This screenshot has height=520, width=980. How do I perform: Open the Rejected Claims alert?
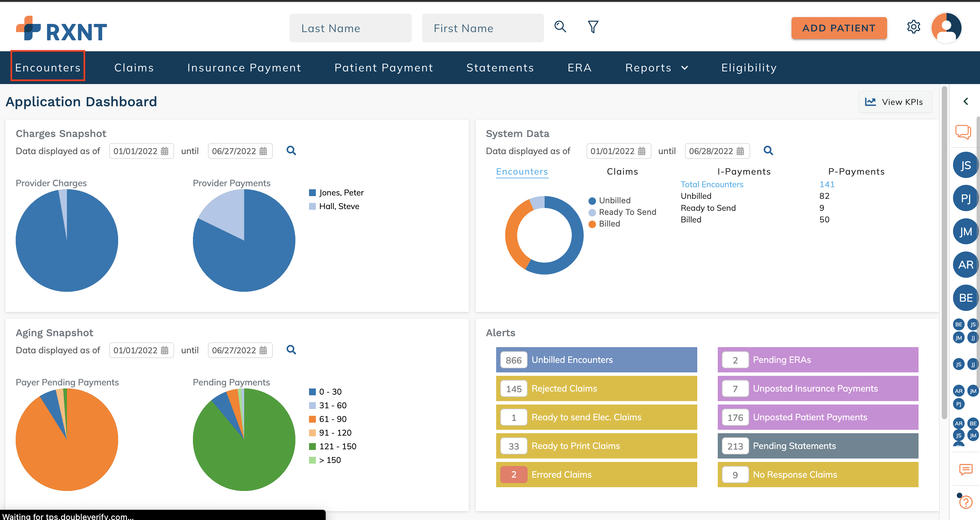tap(596, 388)
